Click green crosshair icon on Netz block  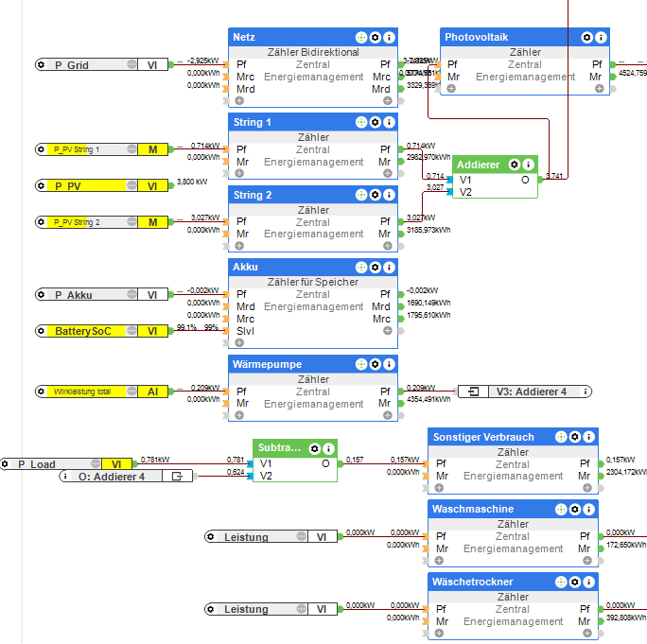(361, 38)
